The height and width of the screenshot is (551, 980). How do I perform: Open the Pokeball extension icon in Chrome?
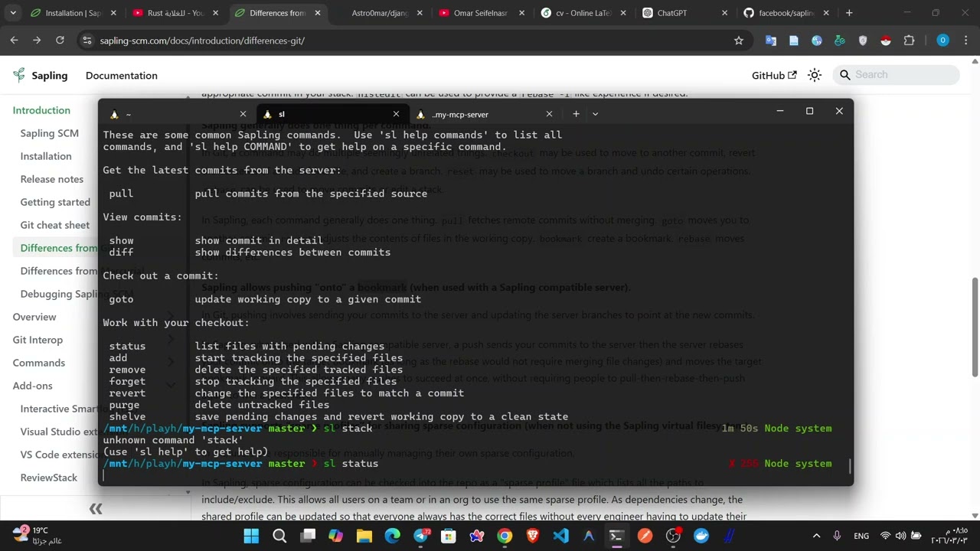pos(886,41)
